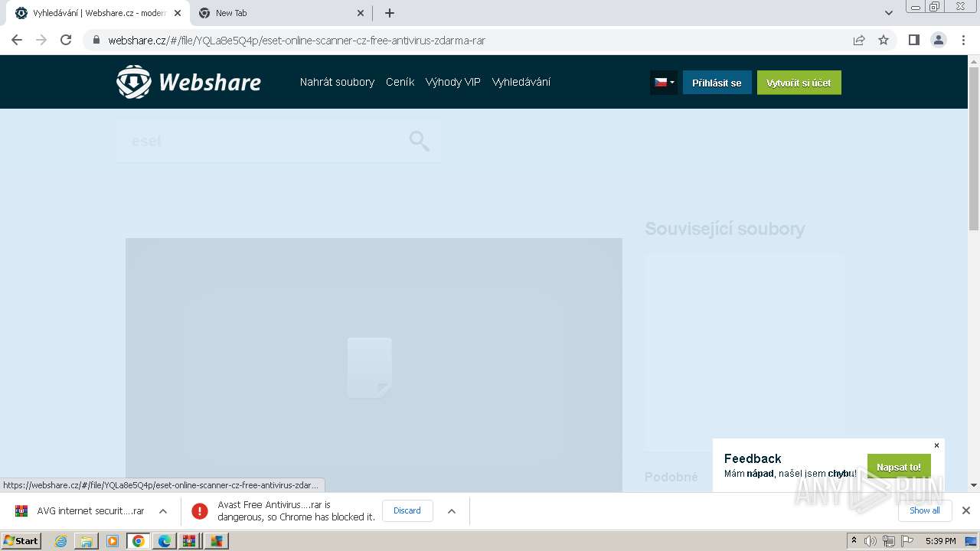Screen dimensions: 980x551
Task: Open AVG internet security rar download
Action: pyautogui.click(x=80, y=510)
